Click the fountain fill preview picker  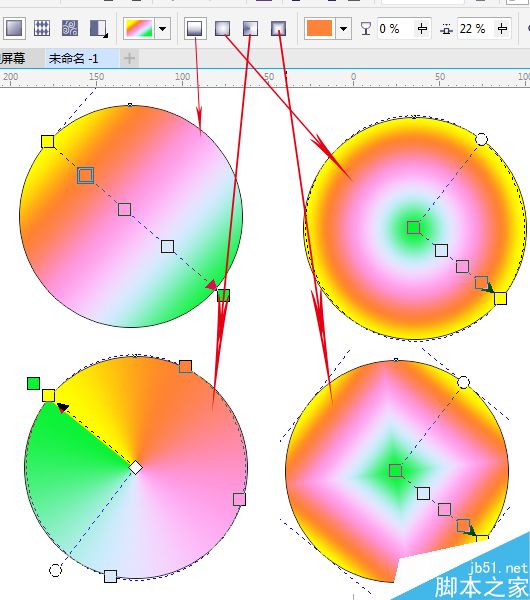coord(138,28)
